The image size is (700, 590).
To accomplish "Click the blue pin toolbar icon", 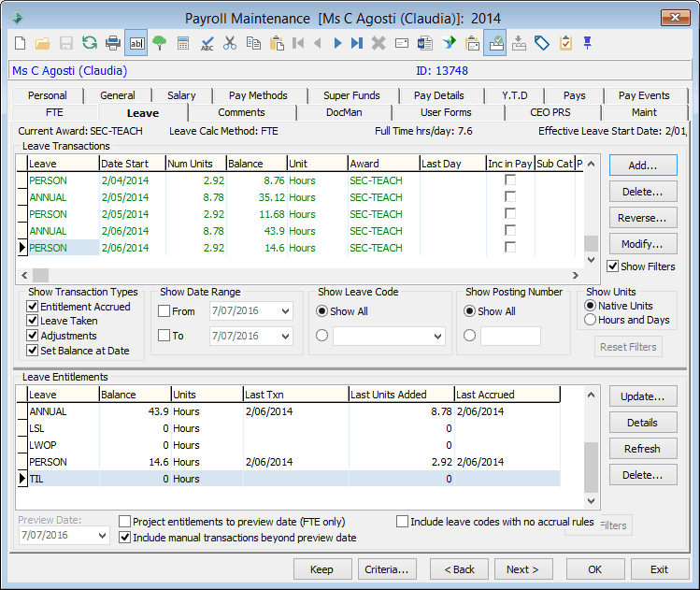I will 588,43.
